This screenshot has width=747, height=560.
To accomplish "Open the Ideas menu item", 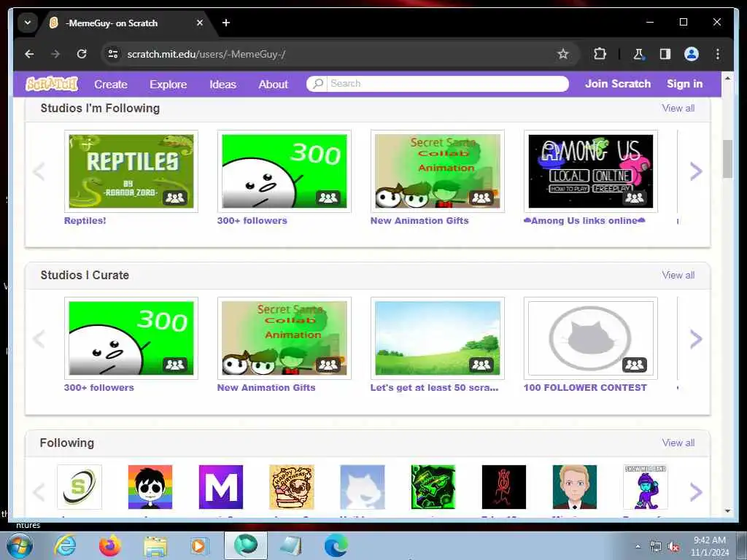I will point(223,85).
